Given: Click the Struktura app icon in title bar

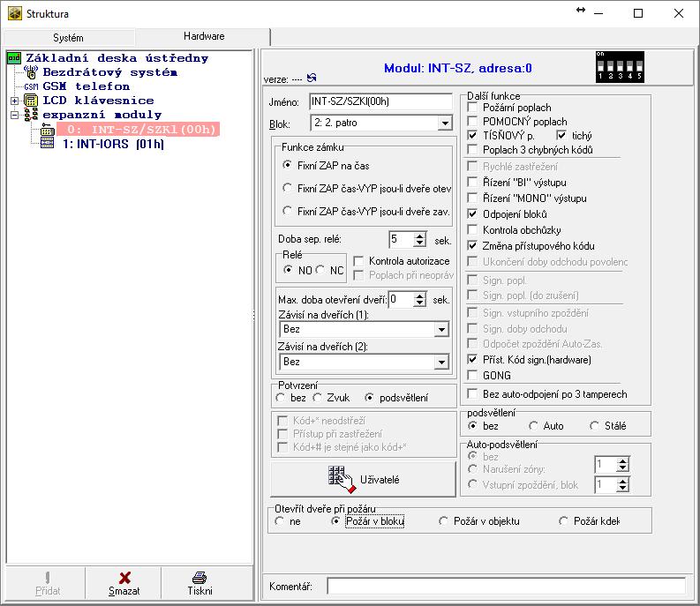Looking at the screenshot, I should (x=15, y=14).
